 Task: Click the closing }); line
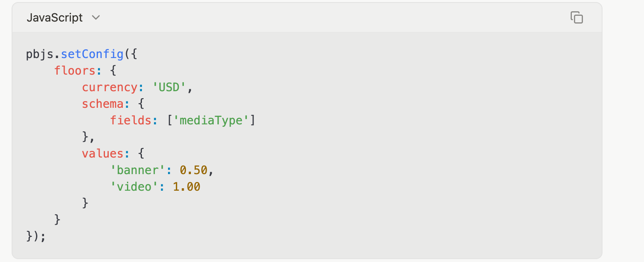point(37,237)
